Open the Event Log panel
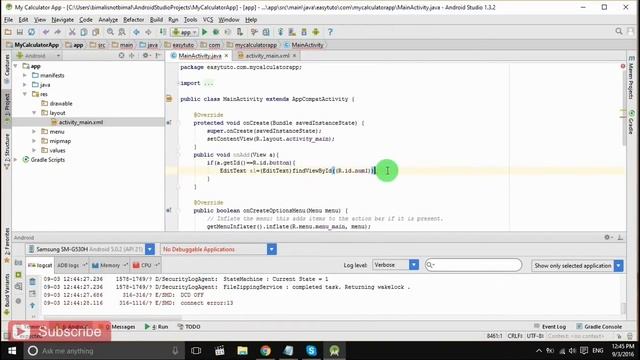640x360 pixels. point(550,327)
